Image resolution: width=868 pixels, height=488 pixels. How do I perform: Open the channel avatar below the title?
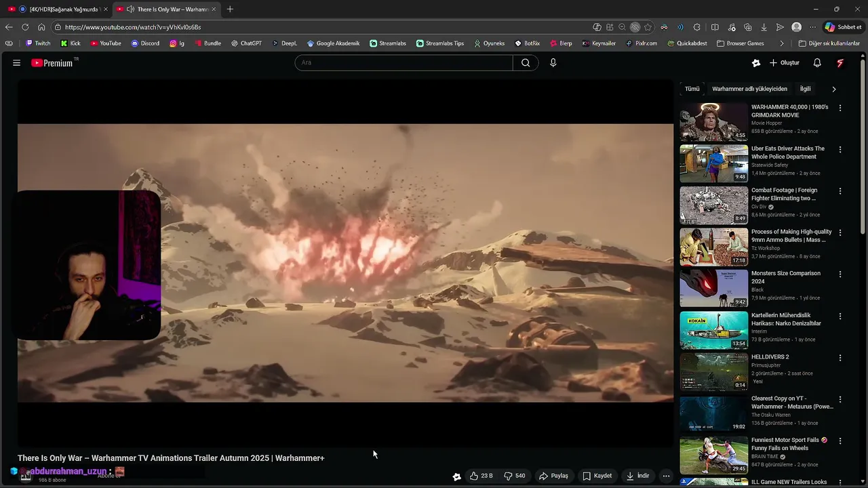pos(25,475)
